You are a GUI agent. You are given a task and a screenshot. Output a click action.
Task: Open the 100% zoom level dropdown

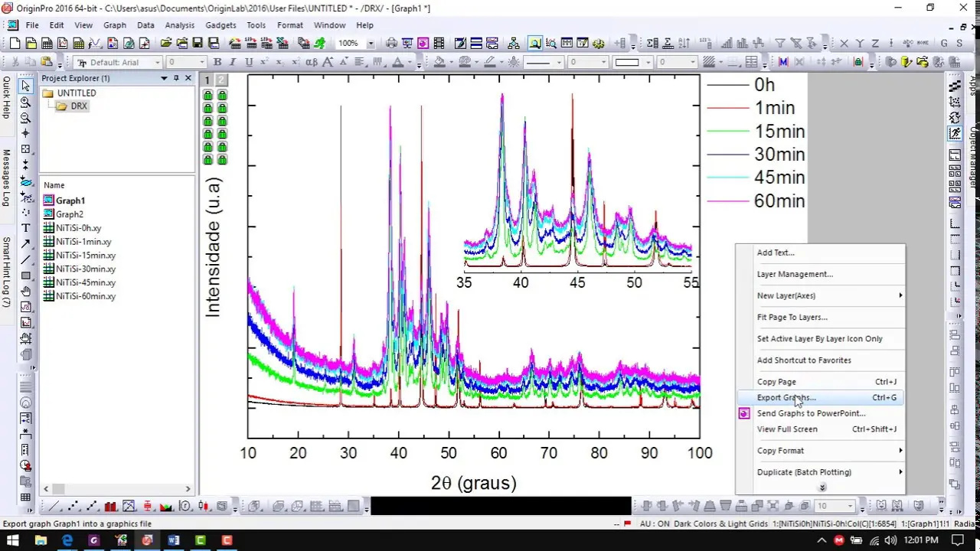click(371, 44)
